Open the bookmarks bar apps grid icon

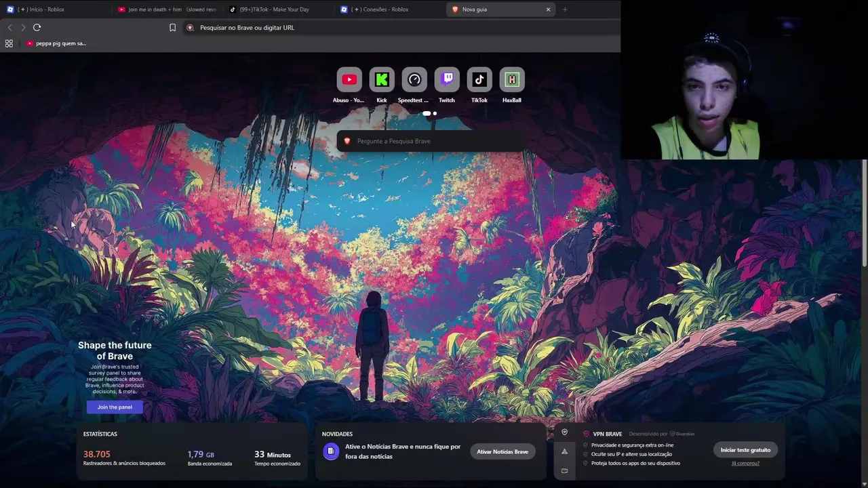pos(9,43)
